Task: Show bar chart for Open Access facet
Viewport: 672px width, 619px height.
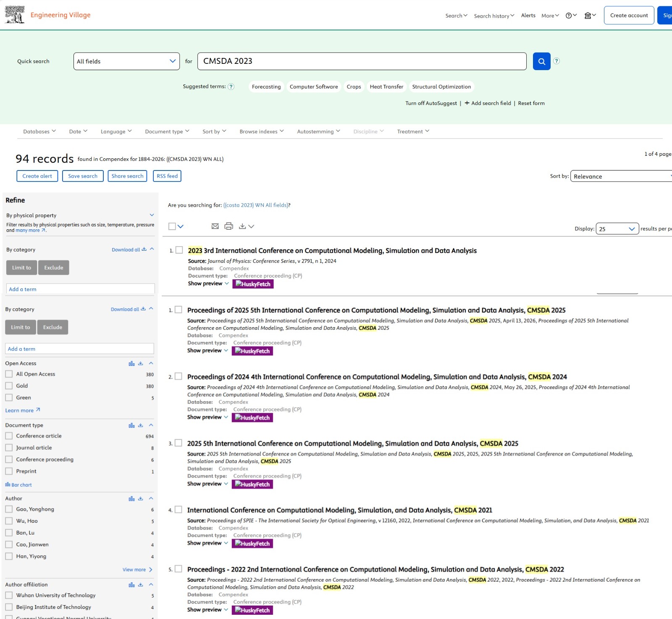Action: pos(131,363)
